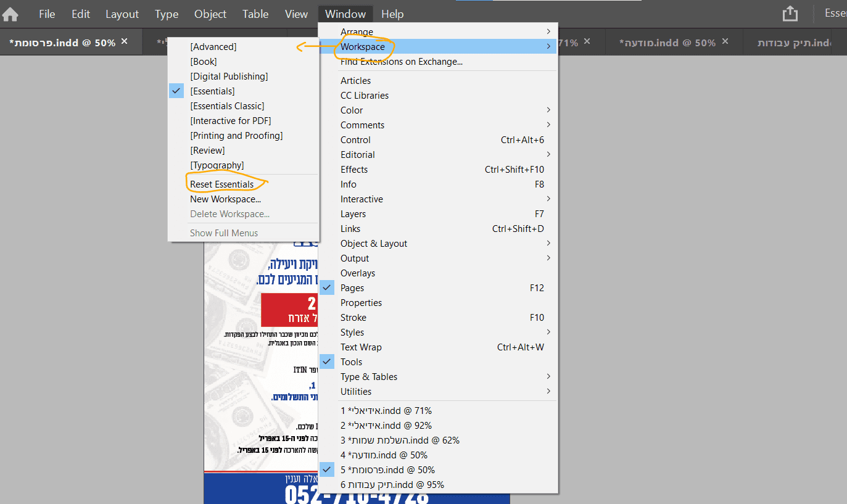Open the Properties panel
This screenshot has width=847, height=504.
(438, 303)
